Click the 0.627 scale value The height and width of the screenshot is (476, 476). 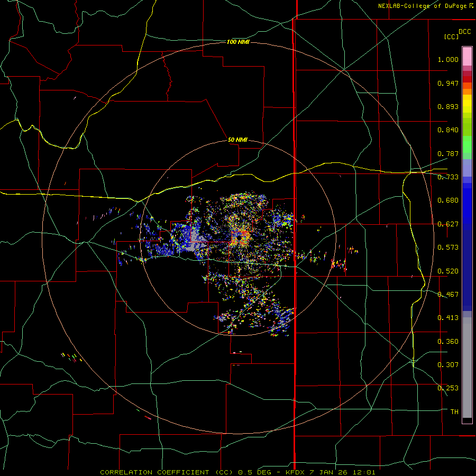(448, 224)
